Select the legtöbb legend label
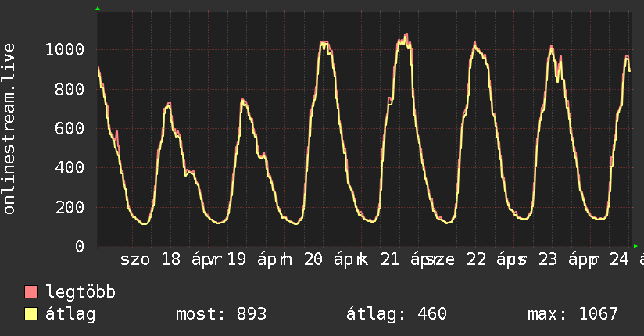644x336 pixels. (80, 293)
